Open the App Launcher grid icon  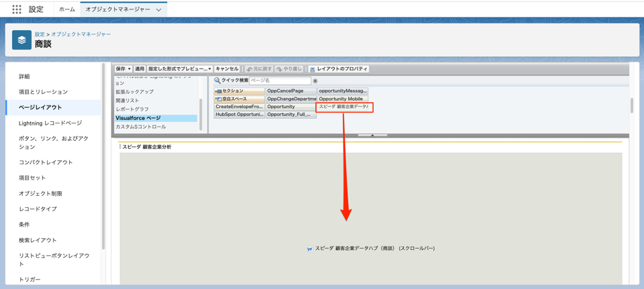pos(17,9)
